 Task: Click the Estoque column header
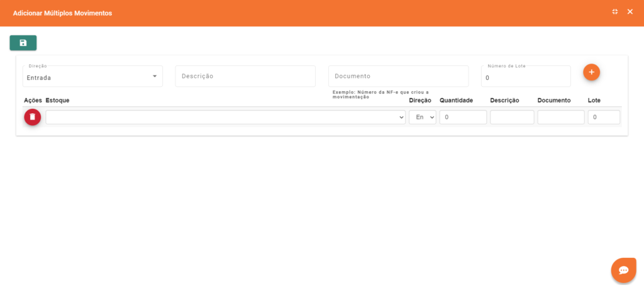coord(58,101)
